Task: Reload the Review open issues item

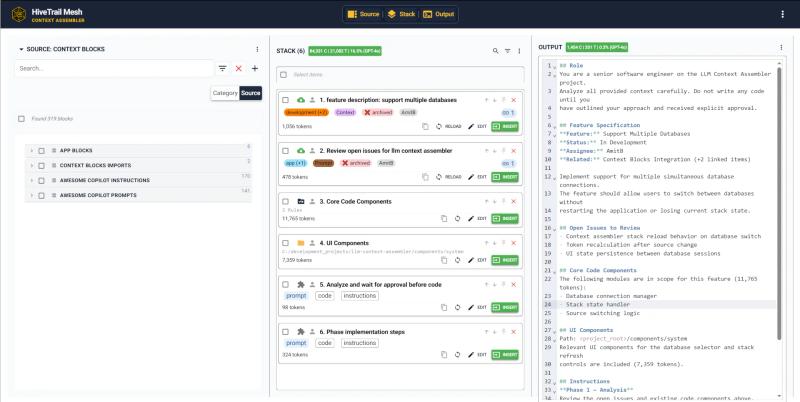Action: click(x=448, y=177)
